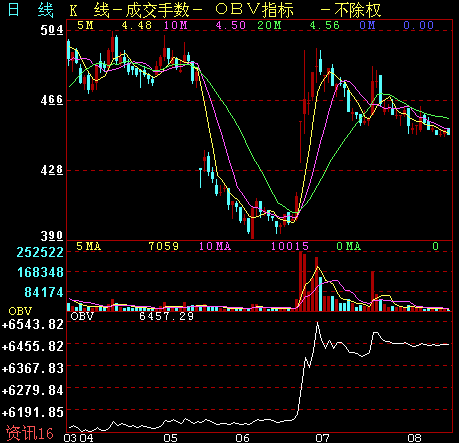Click the 不除权 adjustment label

(358, 10)
